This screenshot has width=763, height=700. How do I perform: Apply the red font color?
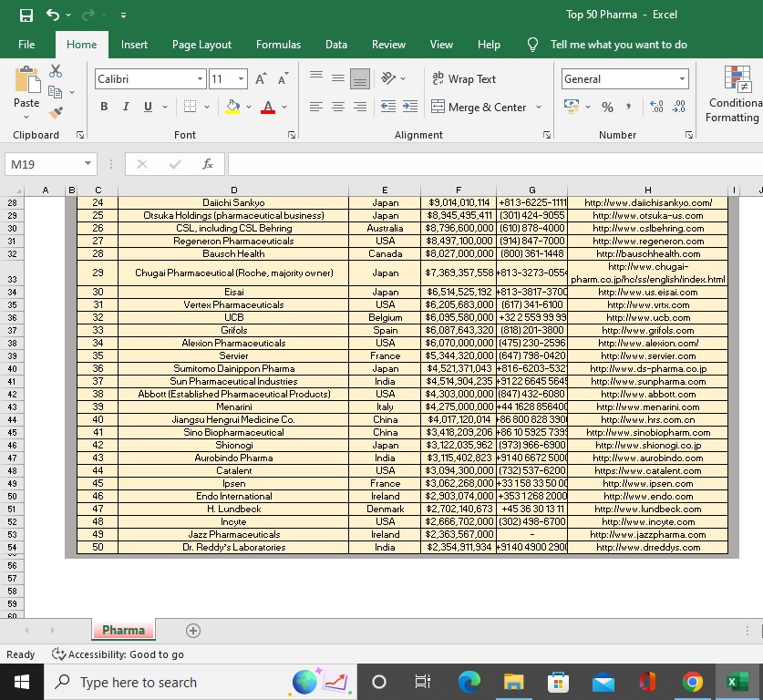tap(268, 107)
